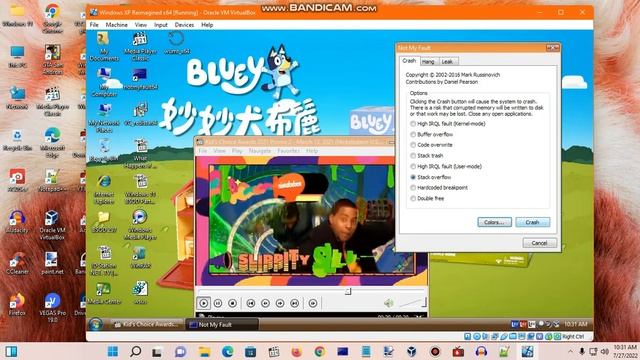Open VirtualBox Input menu
This screenshot has width=640, height=360.
tap(161, 25)
